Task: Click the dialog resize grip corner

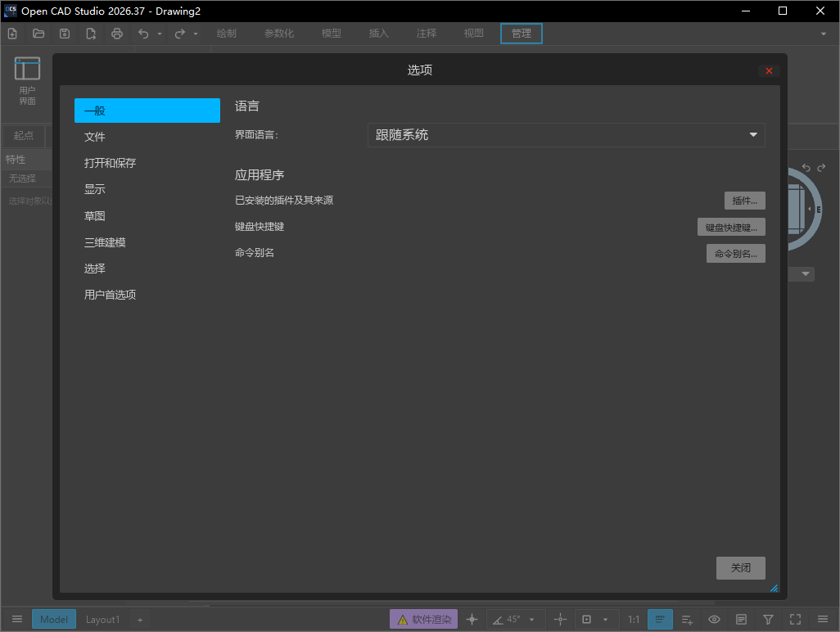Action: 775,588
